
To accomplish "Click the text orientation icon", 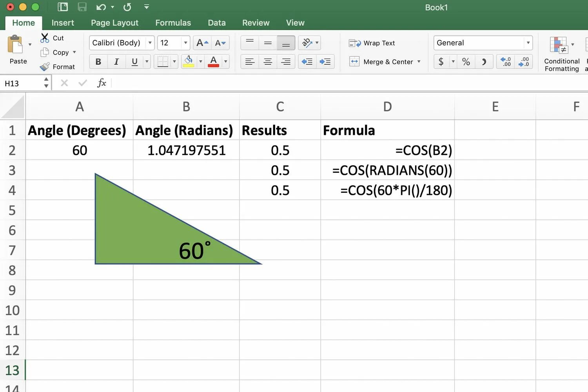I will (307, 43).
